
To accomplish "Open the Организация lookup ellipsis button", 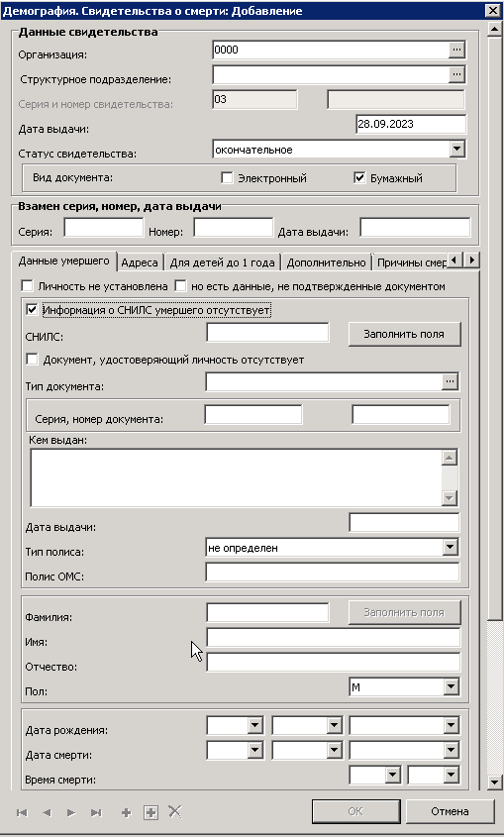I will tap(456, 50).
